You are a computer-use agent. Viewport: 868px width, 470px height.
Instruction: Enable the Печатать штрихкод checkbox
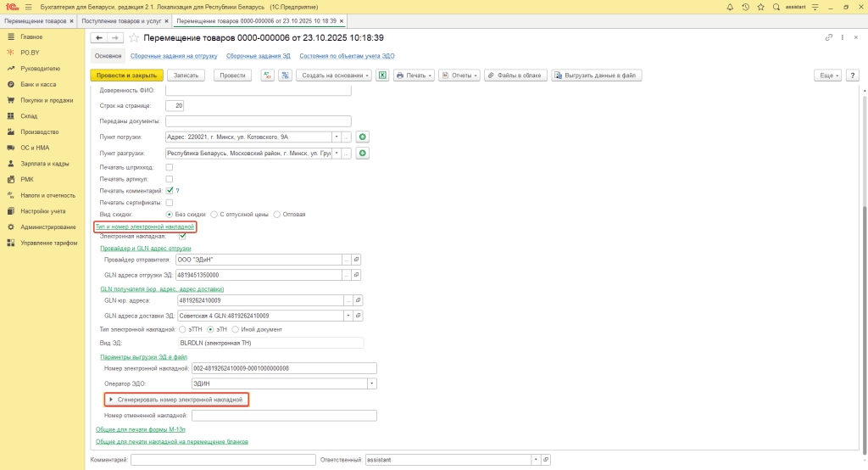170,167
